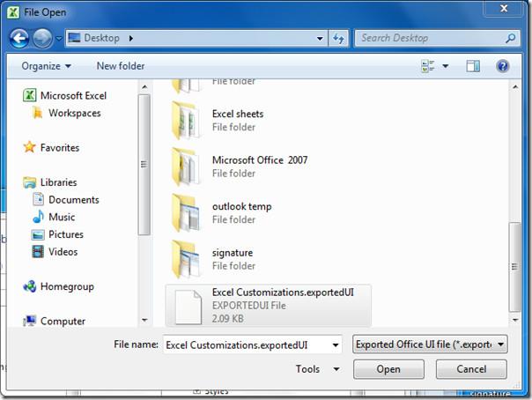Viewport: 532px width, 400px height.
Task: Click the back navigation arrow button
Action: (x=19, y=38)
